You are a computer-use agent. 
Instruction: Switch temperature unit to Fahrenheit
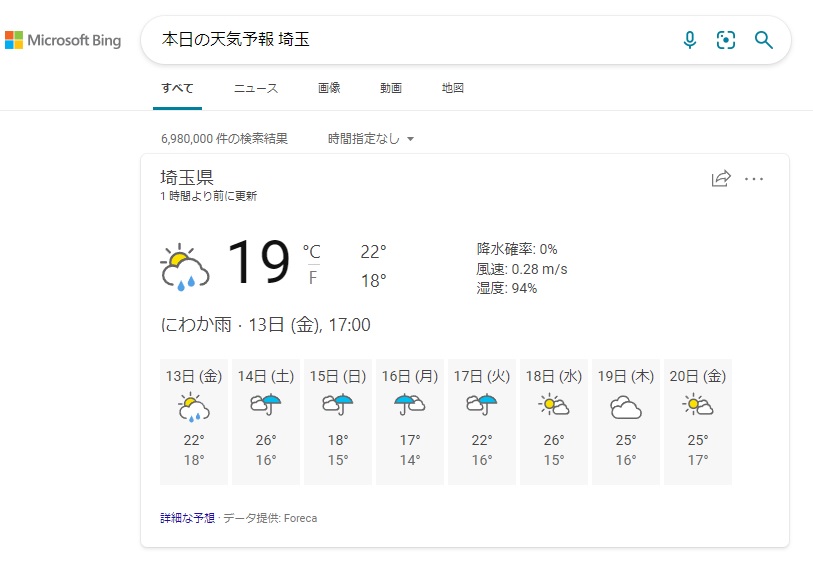point(313,278)
